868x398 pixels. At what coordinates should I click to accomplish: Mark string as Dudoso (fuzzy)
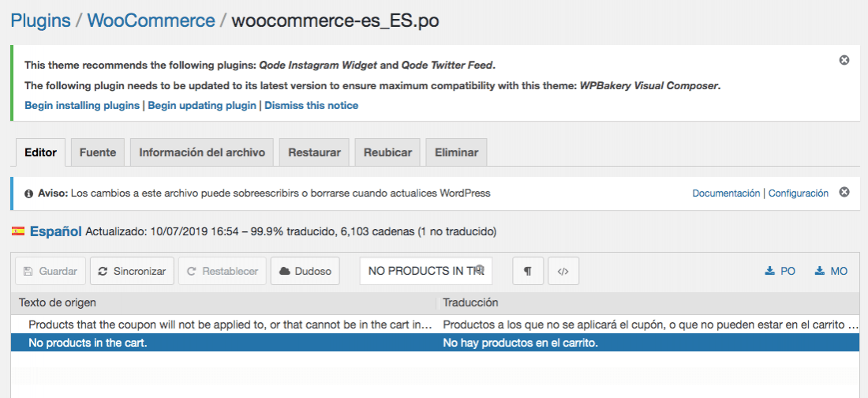[305, 271]
